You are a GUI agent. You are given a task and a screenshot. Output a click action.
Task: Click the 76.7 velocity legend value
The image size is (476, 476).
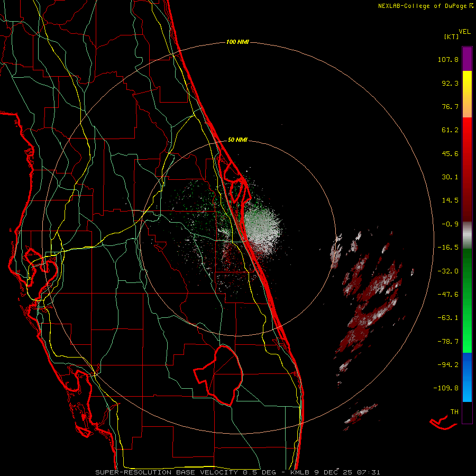pos(450,106)
